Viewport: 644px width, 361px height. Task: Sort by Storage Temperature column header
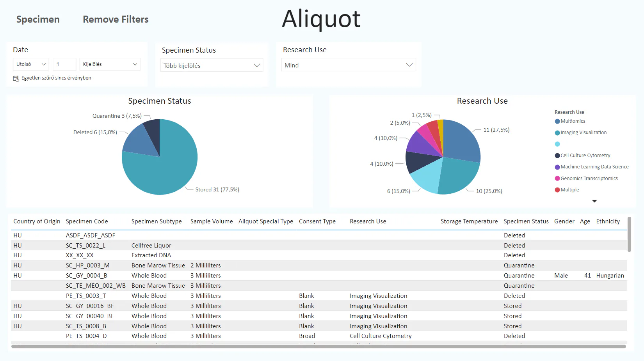point(469,221)
